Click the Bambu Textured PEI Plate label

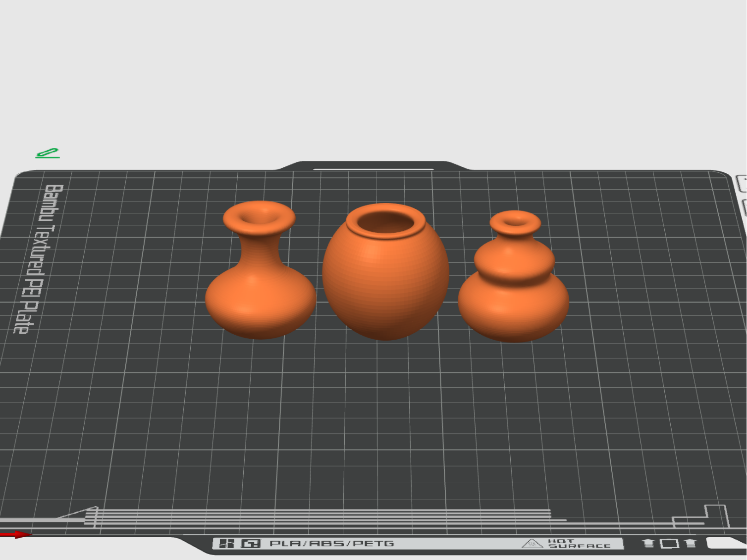point(39,258)
